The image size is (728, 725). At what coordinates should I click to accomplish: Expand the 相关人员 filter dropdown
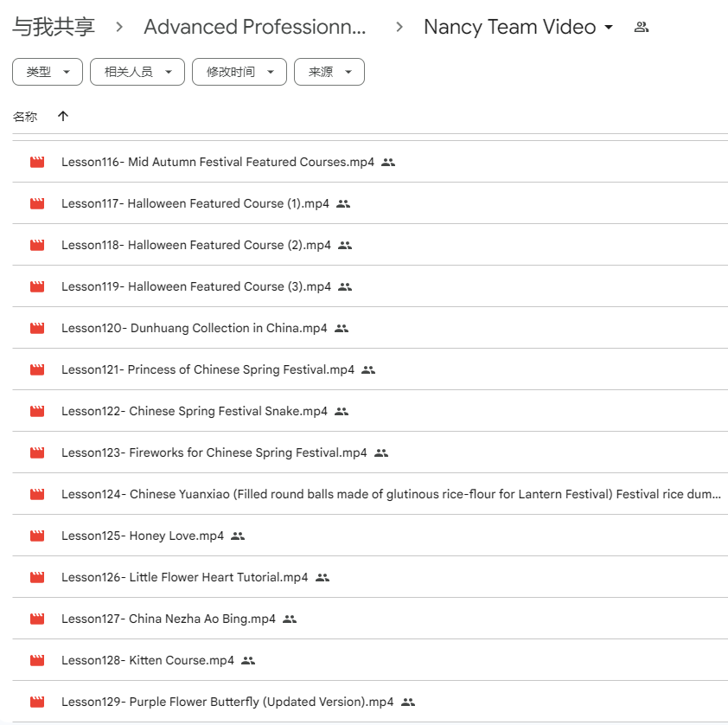click(137, 72)
